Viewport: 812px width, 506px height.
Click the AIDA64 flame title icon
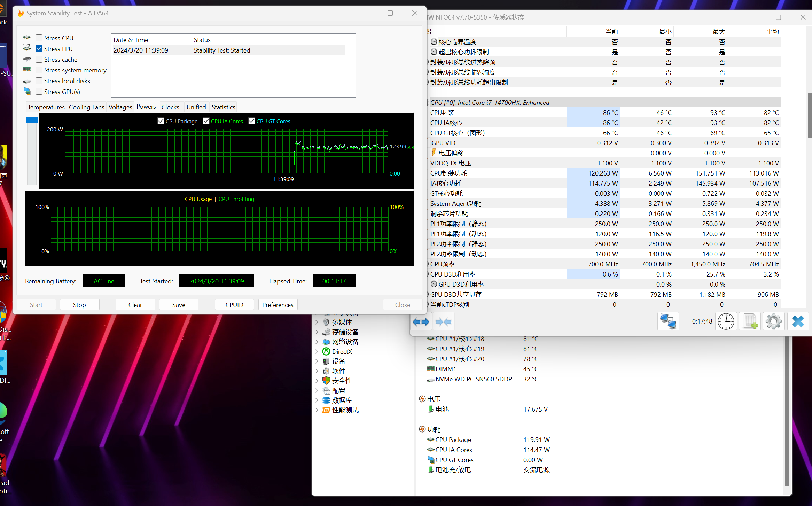(x=21, y=13)
